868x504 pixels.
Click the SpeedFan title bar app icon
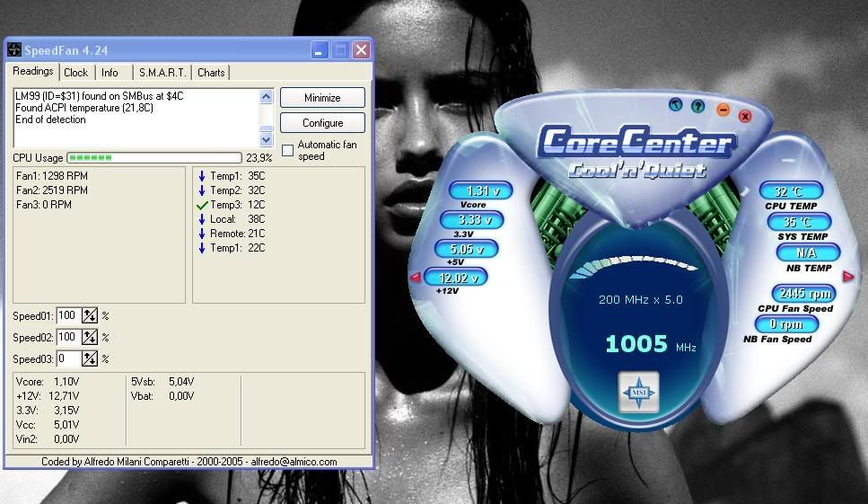point(14,49)
